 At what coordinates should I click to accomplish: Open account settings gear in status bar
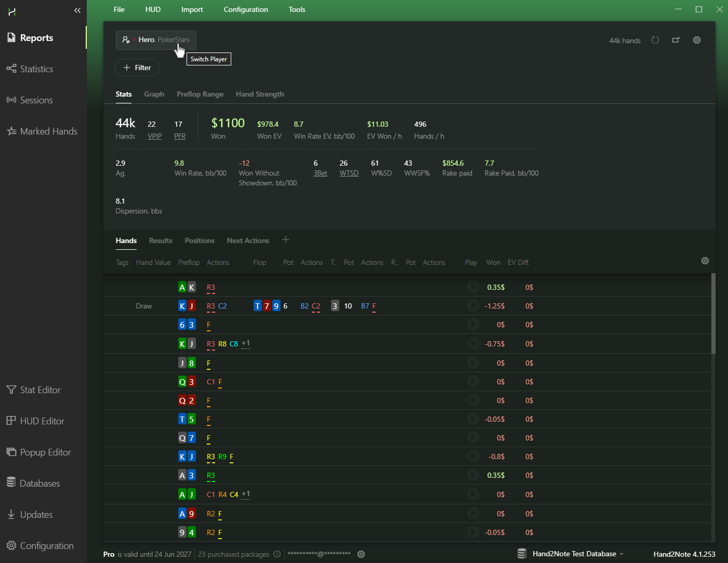click(361, 554)
